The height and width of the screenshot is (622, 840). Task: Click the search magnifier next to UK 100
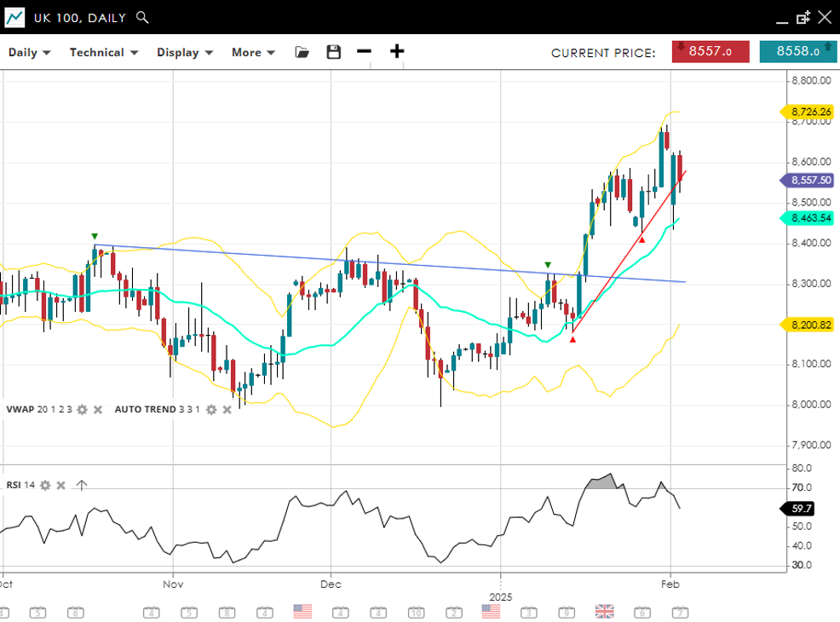click(x=142, y=17)
